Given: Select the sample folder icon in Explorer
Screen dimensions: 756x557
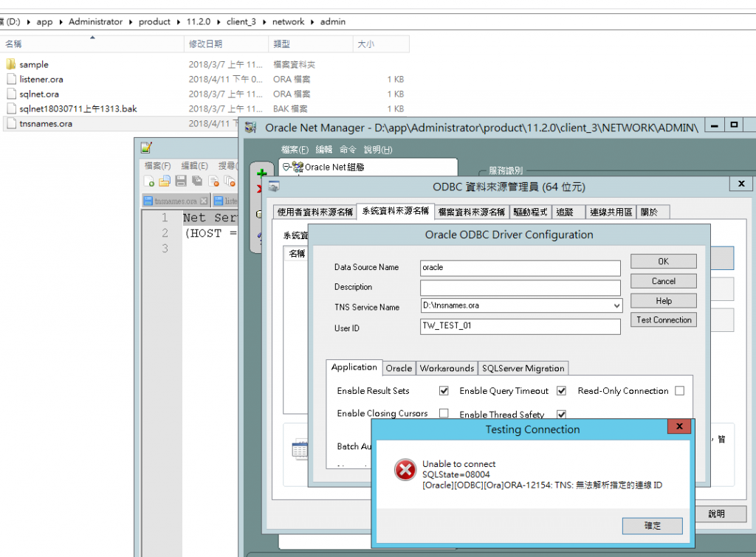Looking at the screenshot, I should tap(11, 64).
